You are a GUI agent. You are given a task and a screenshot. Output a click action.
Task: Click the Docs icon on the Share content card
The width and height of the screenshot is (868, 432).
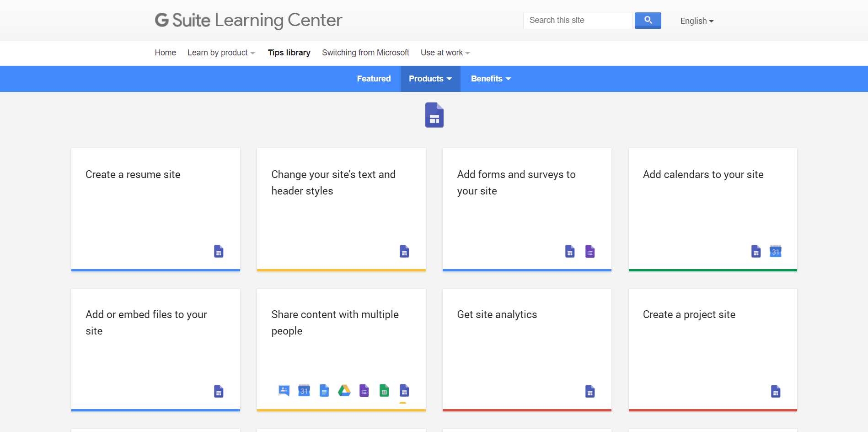pos(324,390)
